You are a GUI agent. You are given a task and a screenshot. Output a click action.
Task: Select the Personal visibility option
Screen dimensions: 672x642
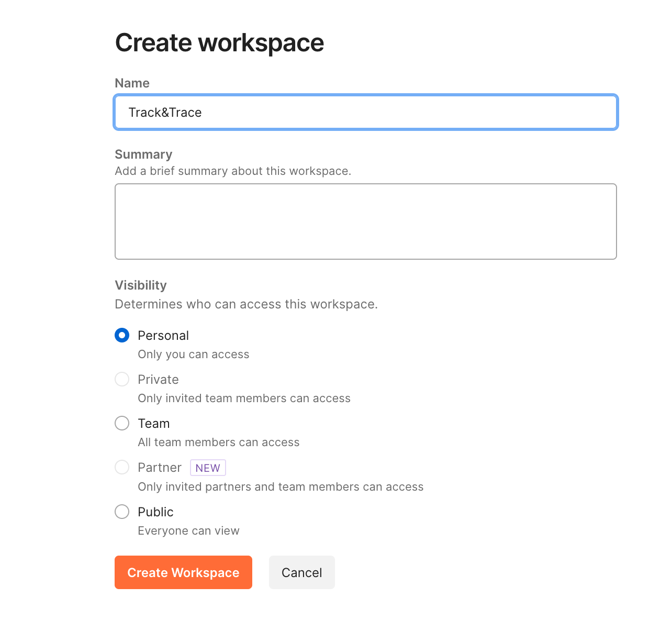(x=121, y=335)
